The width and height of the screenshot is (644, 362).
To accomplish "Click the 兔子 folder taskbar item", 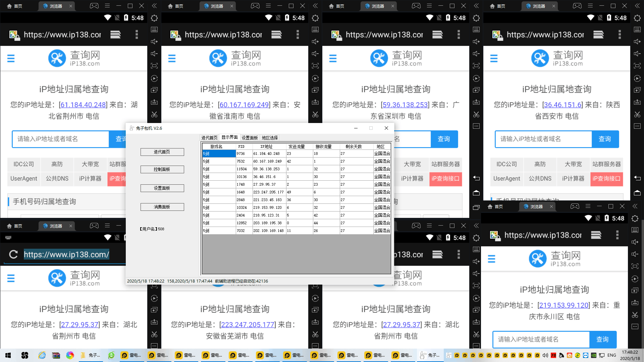I will pos(91,355).
